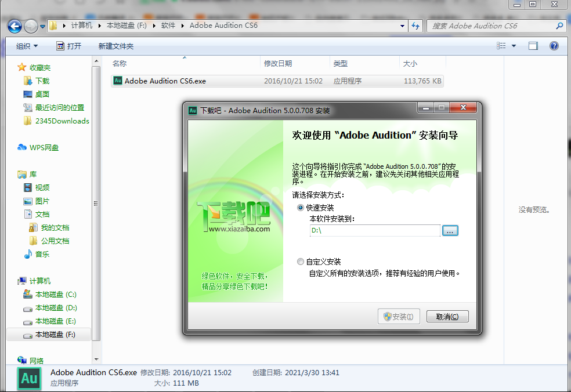Click 打开 in the Explorer toolbar
571x392 pixels.
(69, 46)
